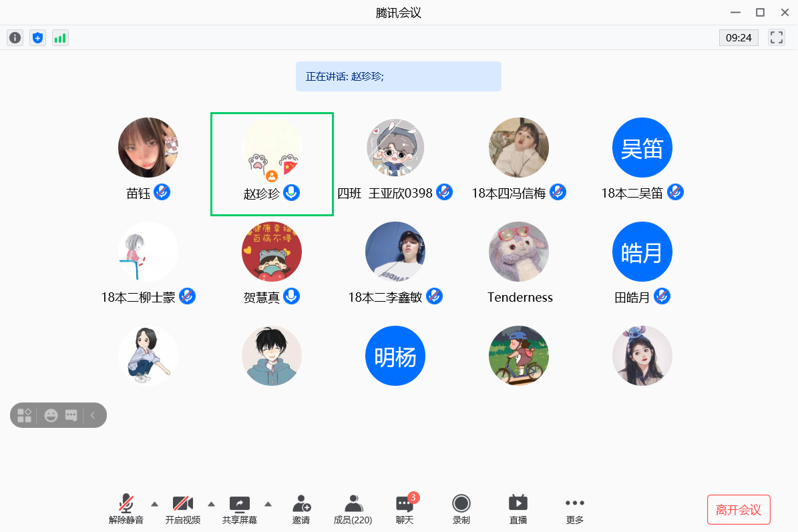The width and height of the screenshot is (798, 532).
Task: Open the emoji reactions icon
Action: [51, 415]
